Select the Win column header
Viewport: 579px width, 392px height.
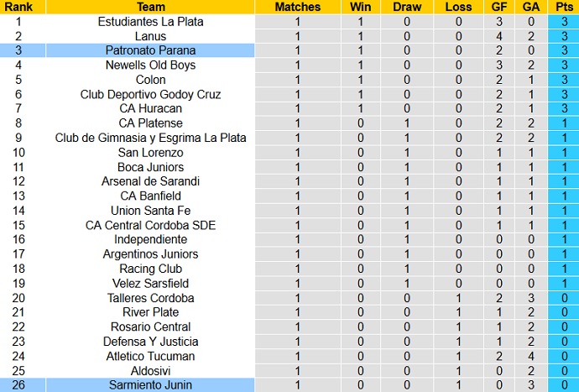[x=356, y=7]
